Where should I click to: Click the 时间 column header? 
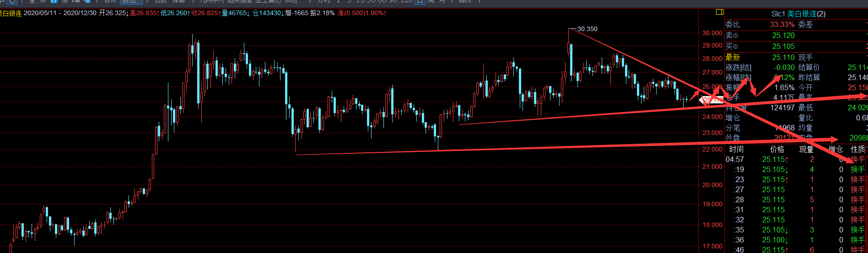pyautogui.click(x=736, y=149)
